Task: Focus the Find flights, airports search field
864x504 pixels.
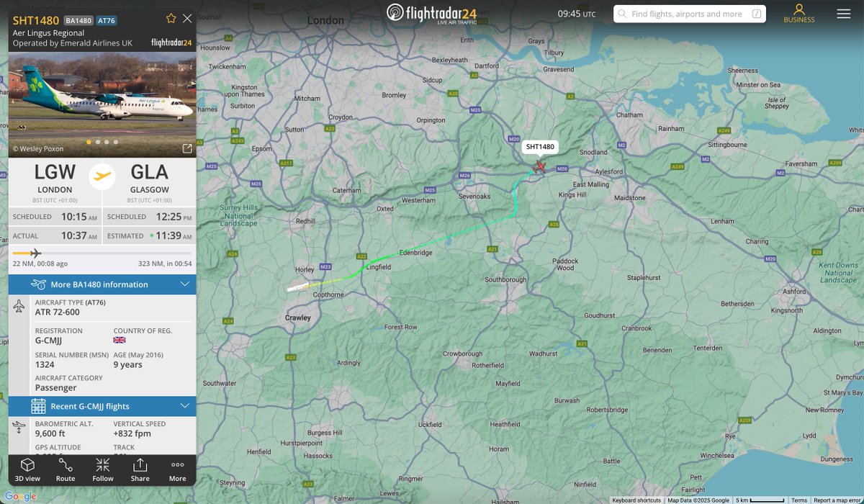Action: click(x=689, y=14)
